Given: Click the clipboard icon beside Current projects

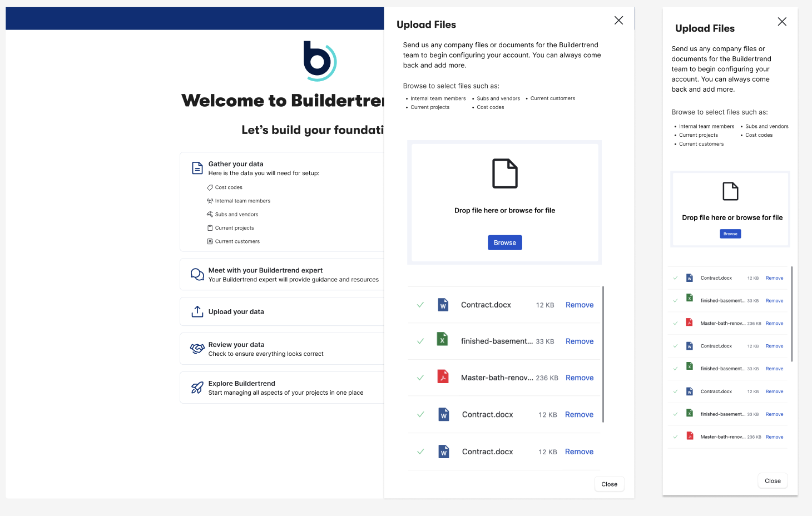Looking at the screenshot, I should [210, 228].
